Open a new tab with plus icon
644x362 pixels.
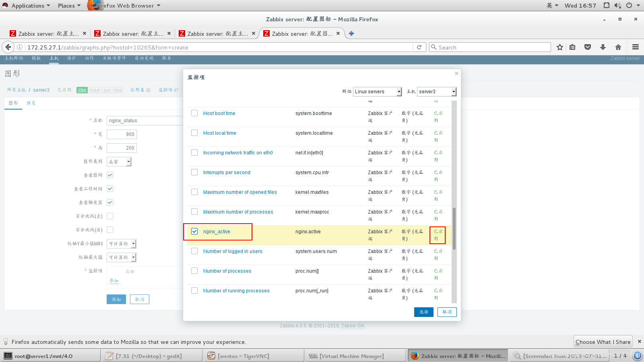point(351,33)
